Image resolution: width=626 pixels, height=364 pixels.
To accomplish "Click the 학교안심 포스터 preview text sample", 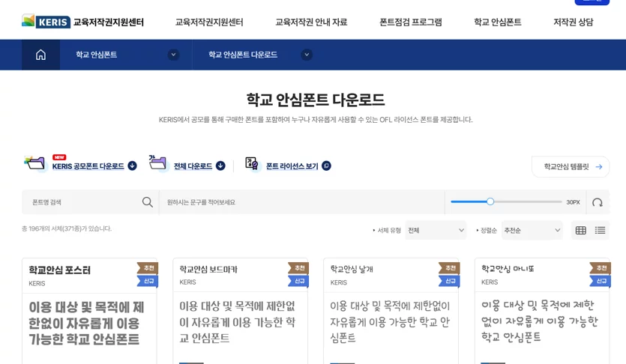I will tap(86, 323).
